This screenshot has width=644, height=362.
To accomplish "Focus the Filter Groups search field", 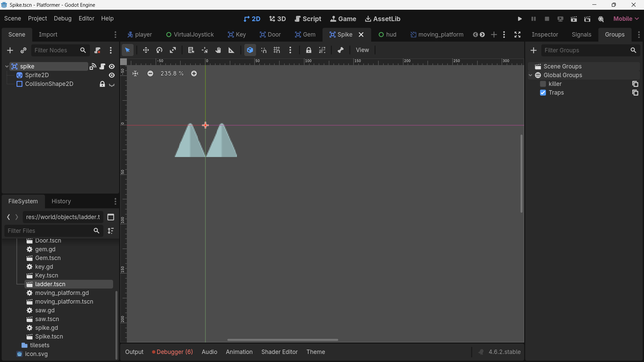I will (586, 50).
